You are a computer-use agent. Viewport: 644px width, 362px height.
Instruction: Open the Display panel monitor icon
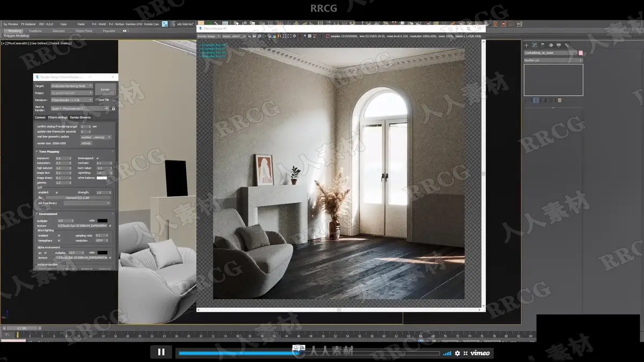[x=559, y=45]
